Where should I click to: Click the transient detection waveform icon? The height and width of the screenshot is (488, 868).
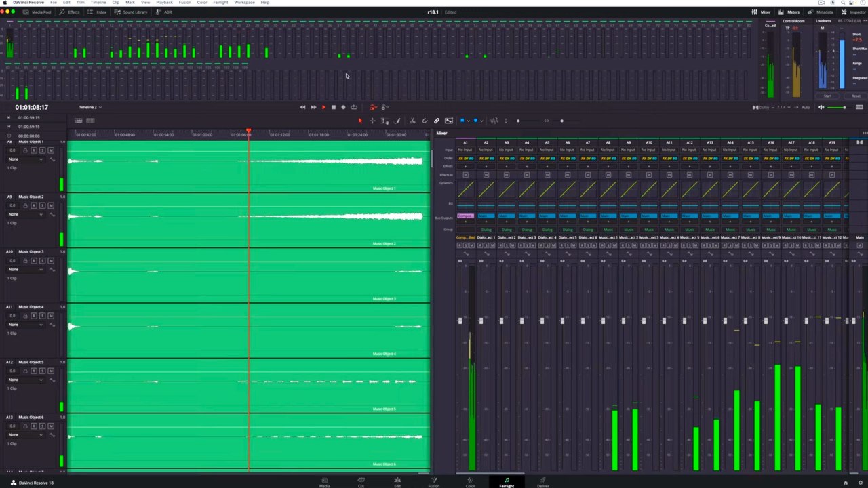pyautogui.click(x=494, y=121)
